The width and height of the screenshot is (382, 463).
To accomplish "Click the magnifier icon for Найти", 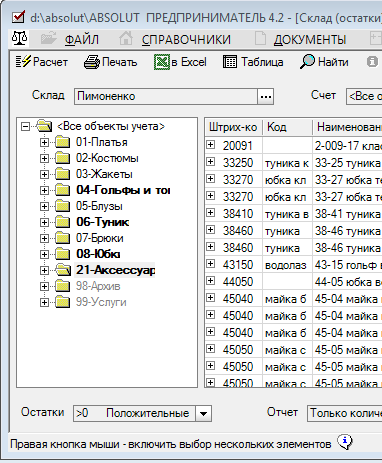I will coord(307,62).
